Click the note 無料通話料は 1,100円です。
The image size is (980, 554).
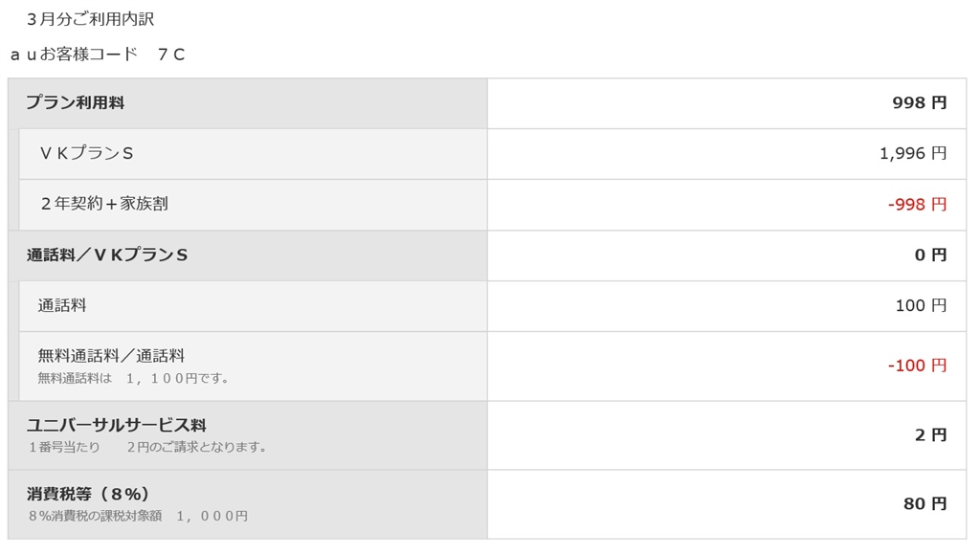click(134, 378)
